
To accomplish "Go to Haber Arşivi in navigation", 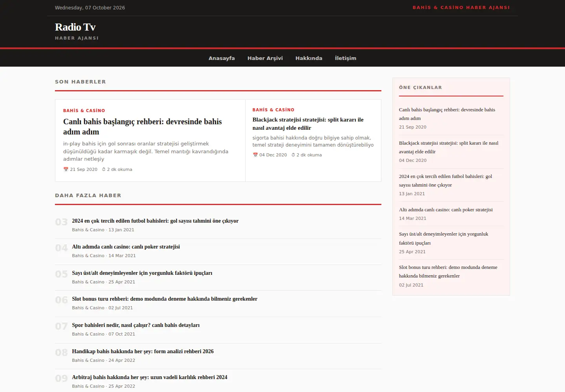I will coord(265,58).
